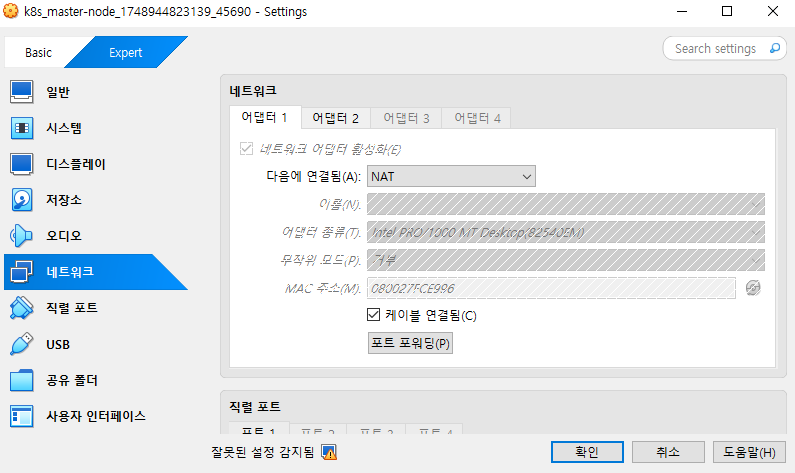Open help with 도움말(H) button
The image size is (795, 473).
coord(749,452)
